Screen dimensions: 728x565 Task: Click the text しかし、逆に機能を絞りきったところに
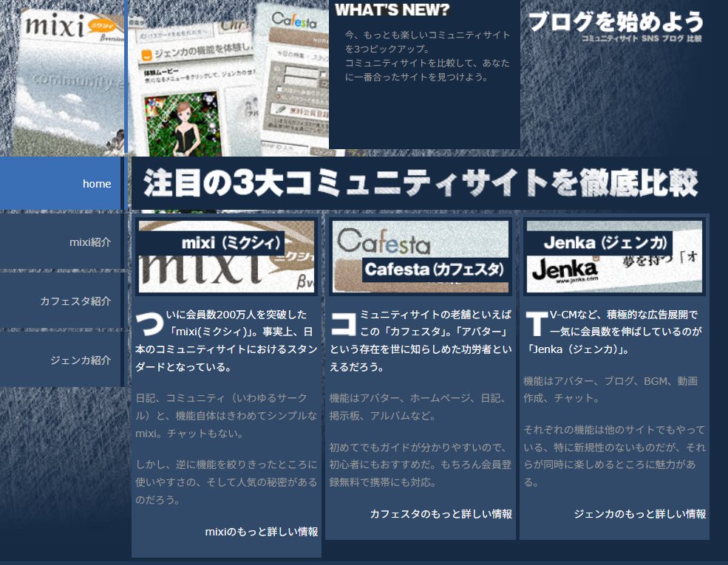click(x=227, y=465)
